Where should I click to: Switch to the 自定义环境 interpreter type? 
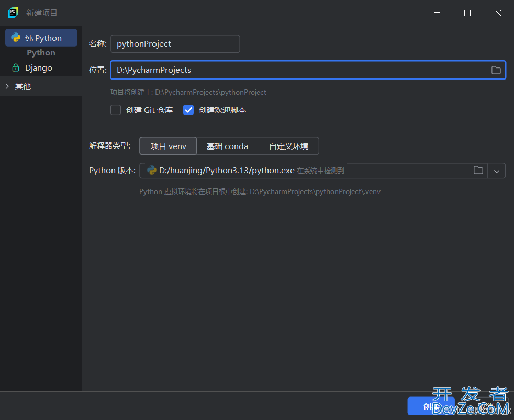(x=288, y=146)
